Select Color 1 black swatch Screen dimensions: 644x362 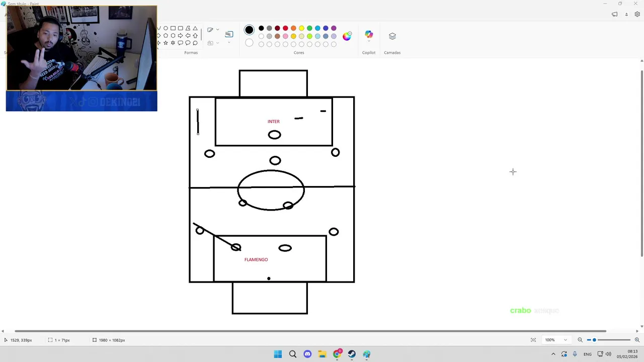(249, 30)
